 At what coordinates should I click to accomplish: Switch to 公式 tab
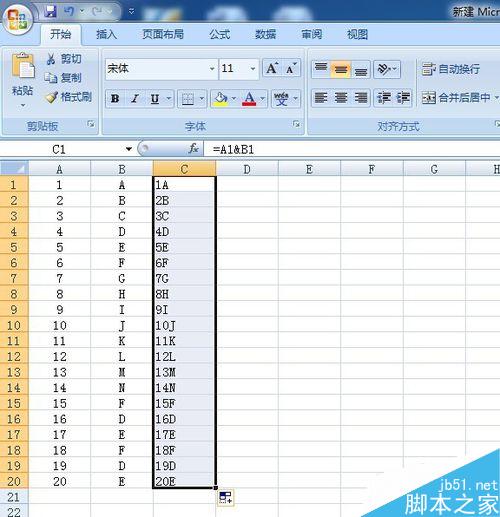point(220,34)
